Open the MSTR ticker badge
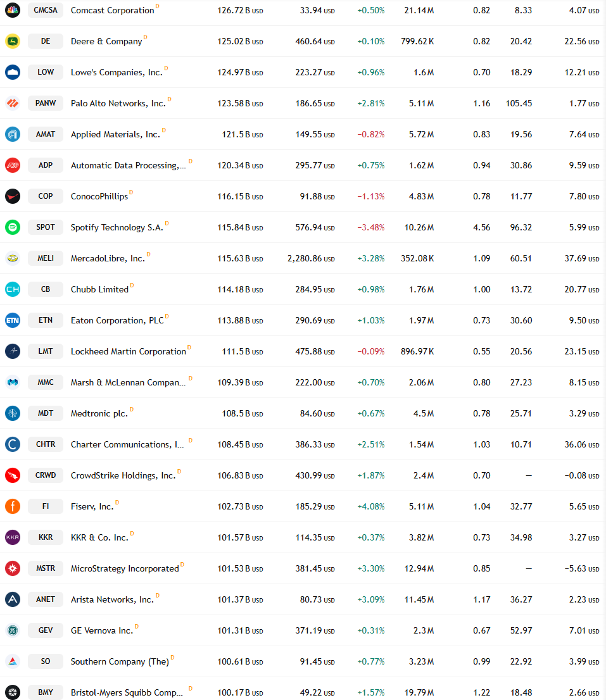Image resolution: width=606 pixels, height=700 pixels. 46,568
